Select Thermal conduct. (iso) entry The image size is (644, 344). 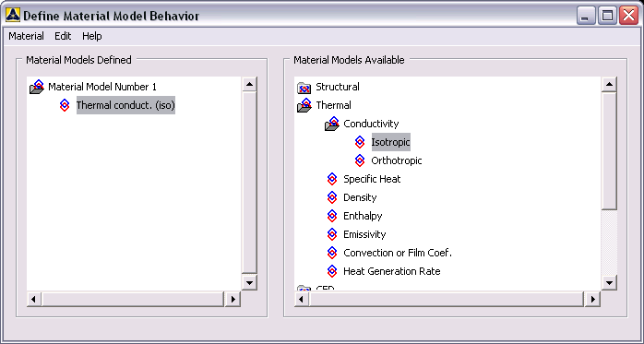[x=125, y=105]
